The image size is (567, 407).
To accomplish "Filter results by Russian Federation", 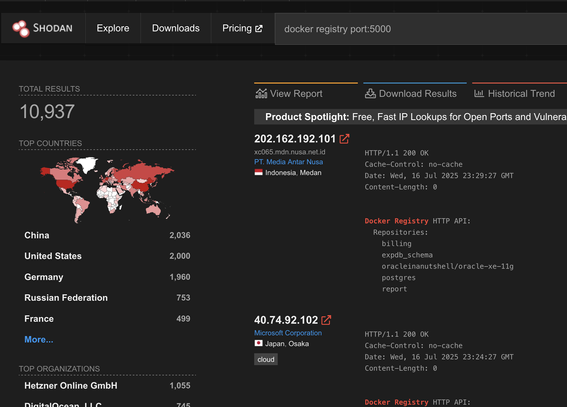I will pyautogui.click(x=66, y=297).
